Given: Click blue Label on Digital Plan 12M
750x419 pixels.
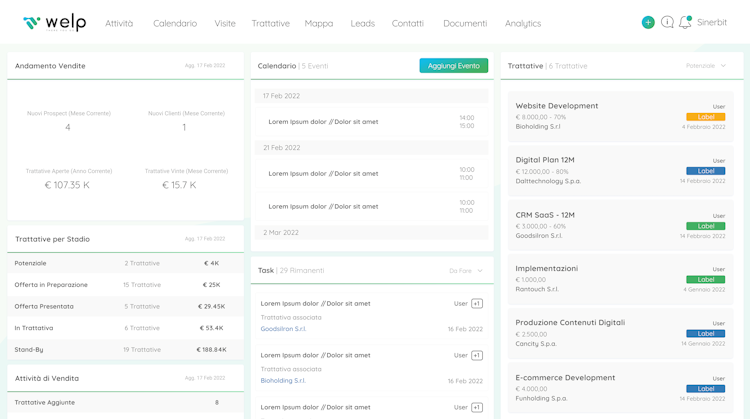Looking at the screenshot, I should click(x=706, y=171).
